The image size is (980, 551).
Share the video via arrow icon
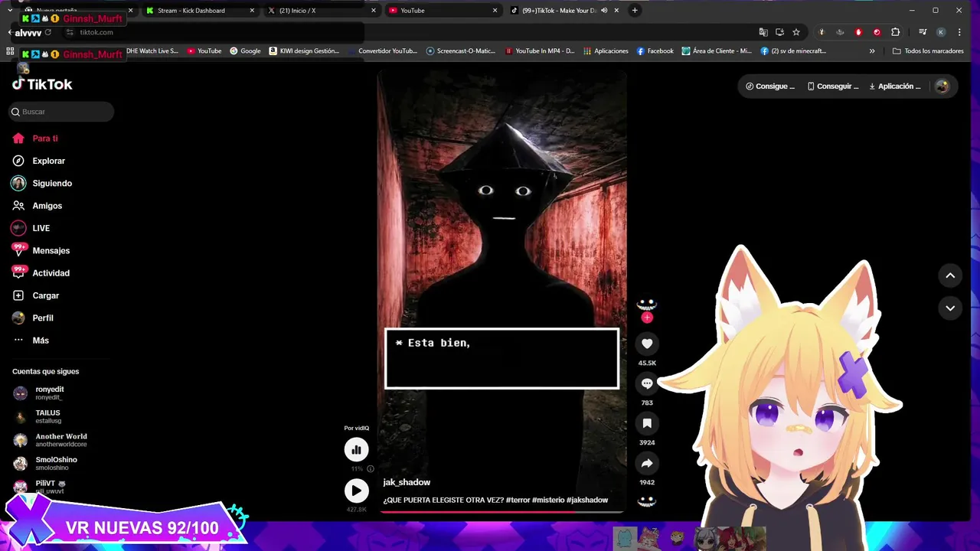pyautogui.click(x=647, y=463)
